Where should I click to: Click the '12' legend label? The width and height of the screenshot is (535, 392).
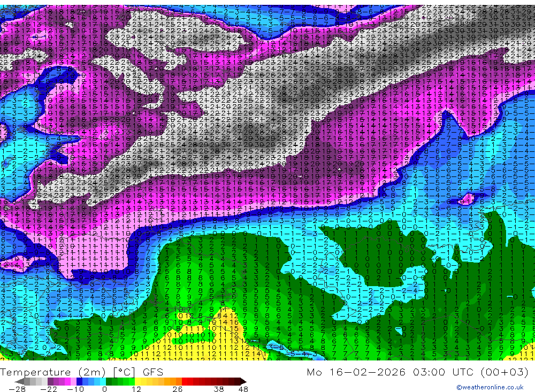pyautogui.click(x=136, y=389)
